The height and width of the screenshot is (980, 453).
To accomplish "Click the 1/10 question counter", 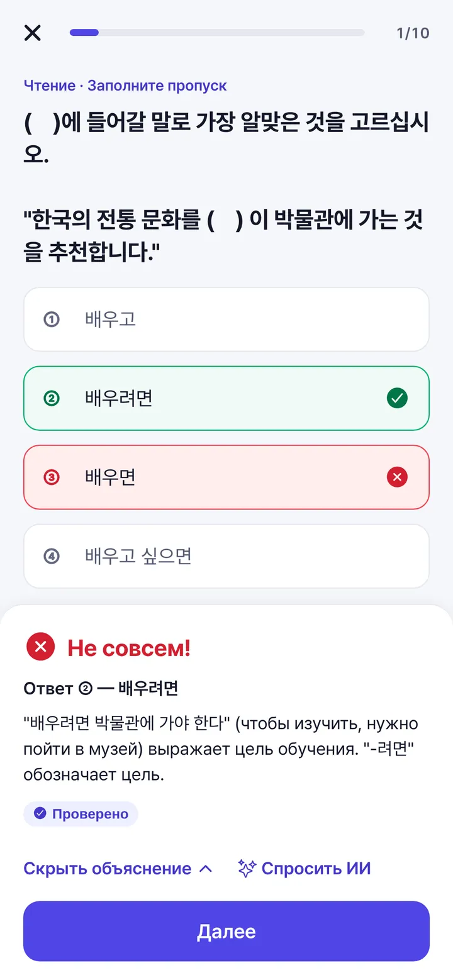I will [x=413, y=33].
